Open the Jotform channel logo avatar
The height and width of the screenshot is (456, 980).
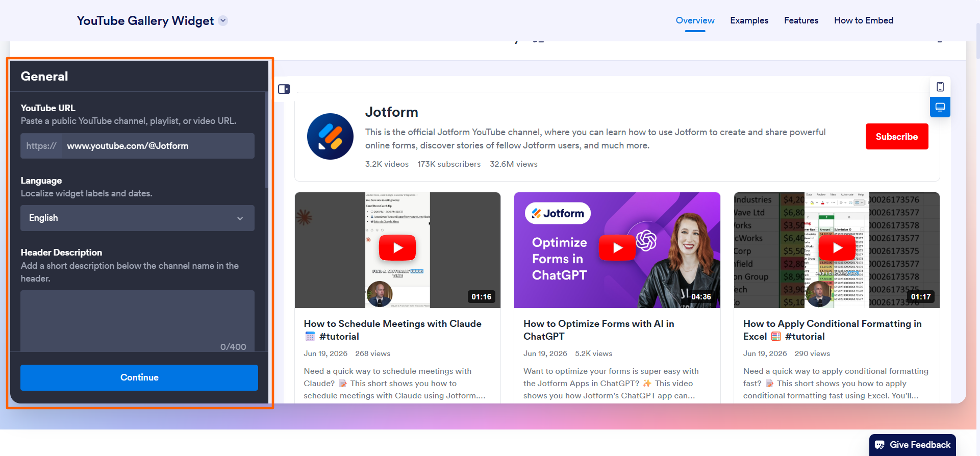point(330,136)
